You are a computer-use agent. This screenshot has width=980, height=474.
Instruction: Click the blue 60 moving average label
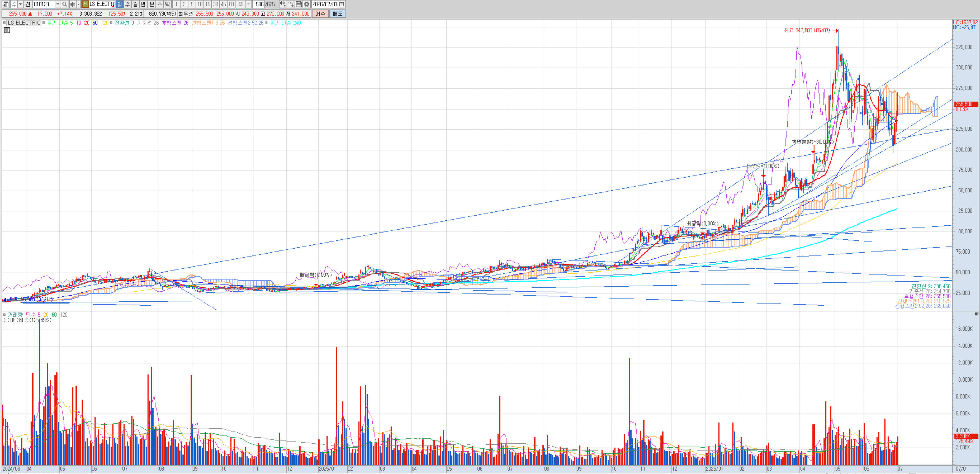coord(95,23)
